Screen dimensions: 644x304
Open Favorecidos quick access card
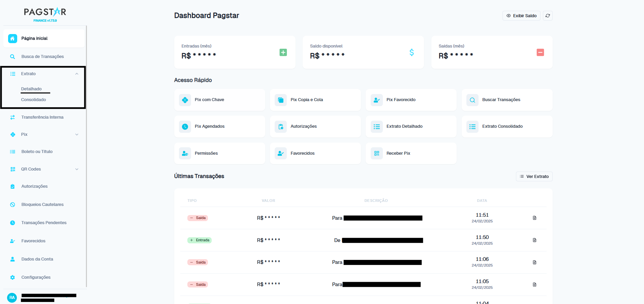pos(315,153)
